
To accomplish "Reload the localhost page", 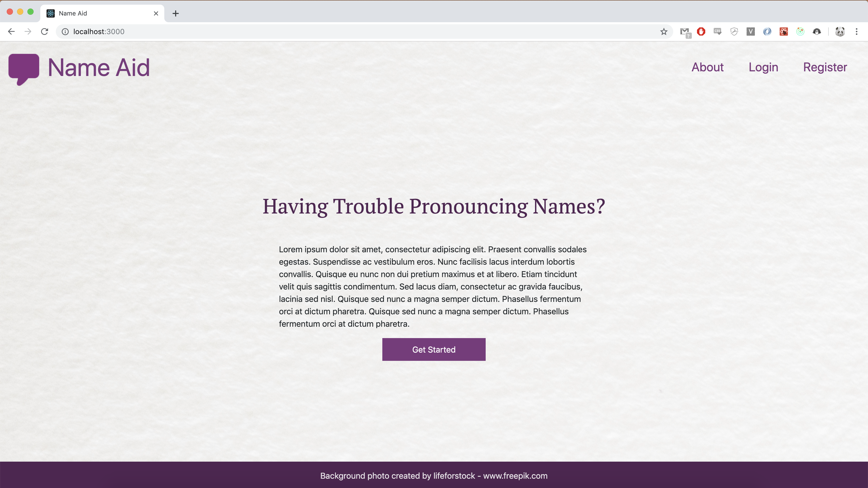I will (44, 32).
